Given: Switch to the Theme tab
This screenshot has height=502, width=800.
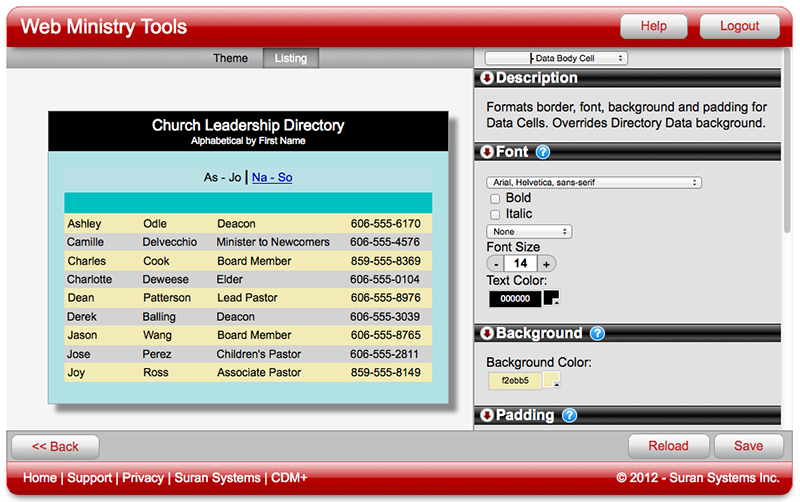Looking at the screenshot, I should click(x=230, y=58).
